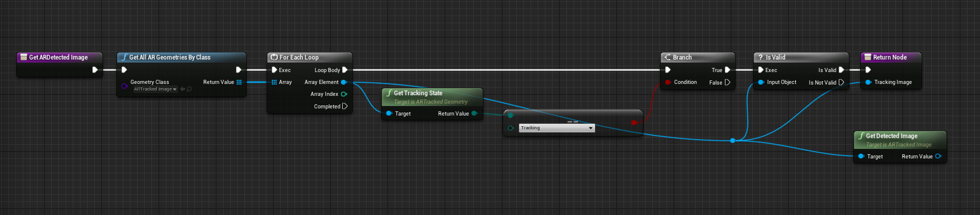Open the ARTracked Image class dropdown
Image resolution: width=980 pixels, height=215 pixels.
(155, 89)
